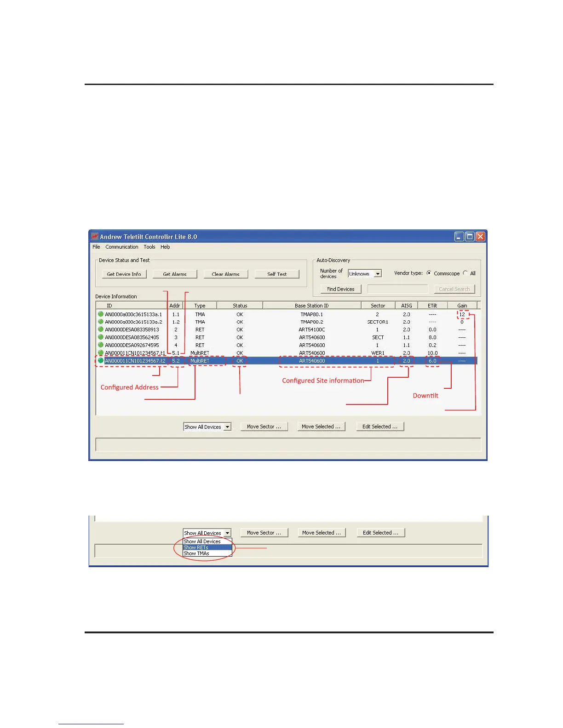
Task: Click Move Selected button under the device table
Action: [x=321, y=427]
